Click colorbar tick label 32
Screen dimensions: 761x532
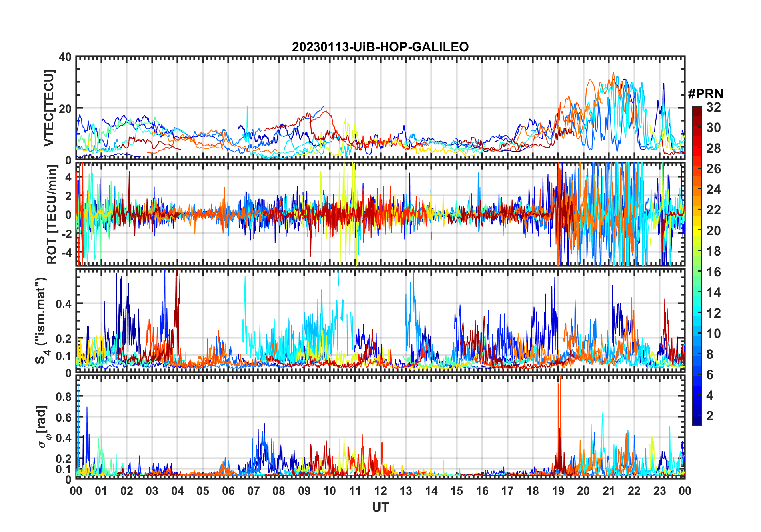(x=713, y=107)
